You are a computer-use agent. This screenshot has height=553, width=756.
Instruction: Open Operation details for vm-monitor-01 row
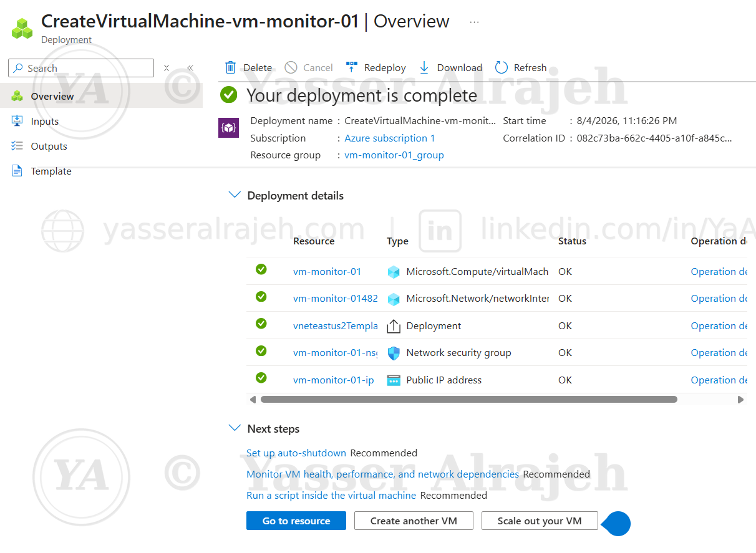719,272
